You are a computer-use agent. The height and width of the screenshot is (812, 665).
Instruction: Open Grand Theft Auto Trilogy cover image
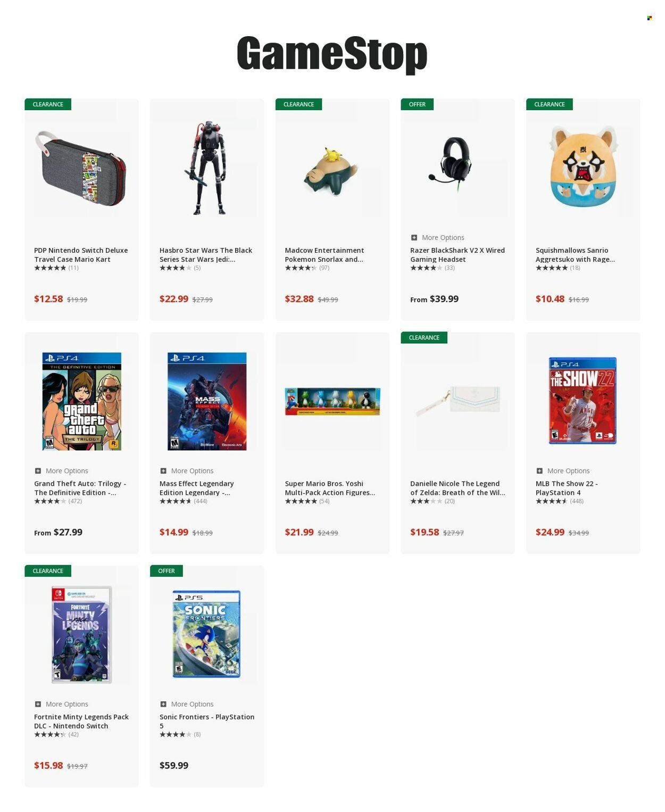(x=82, y=401)
